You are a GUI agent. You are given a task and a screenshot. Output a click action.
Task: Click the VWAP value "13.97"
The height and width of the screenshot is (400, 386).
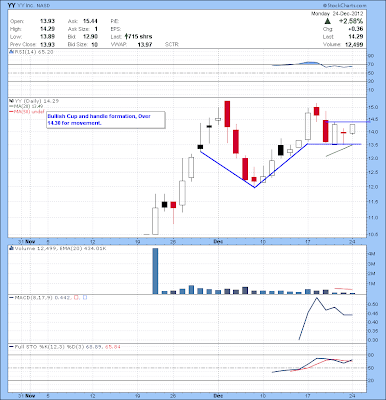pyautogui.click(x=145, y=44)
